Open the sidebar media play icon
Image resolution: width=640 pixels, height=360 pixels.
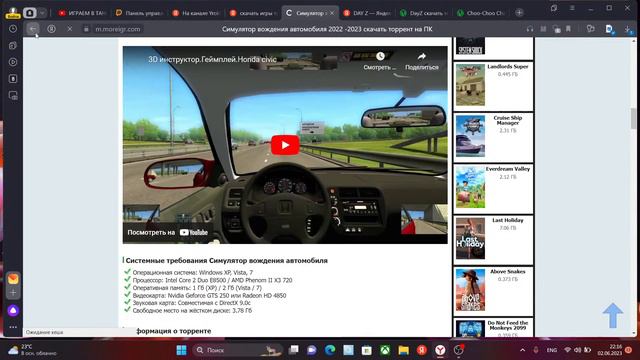click(x=13, y=62)
